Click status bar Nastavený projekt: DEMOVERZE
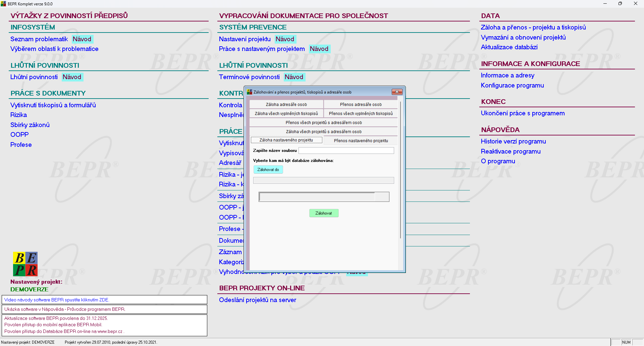 (x=28, y=342)
